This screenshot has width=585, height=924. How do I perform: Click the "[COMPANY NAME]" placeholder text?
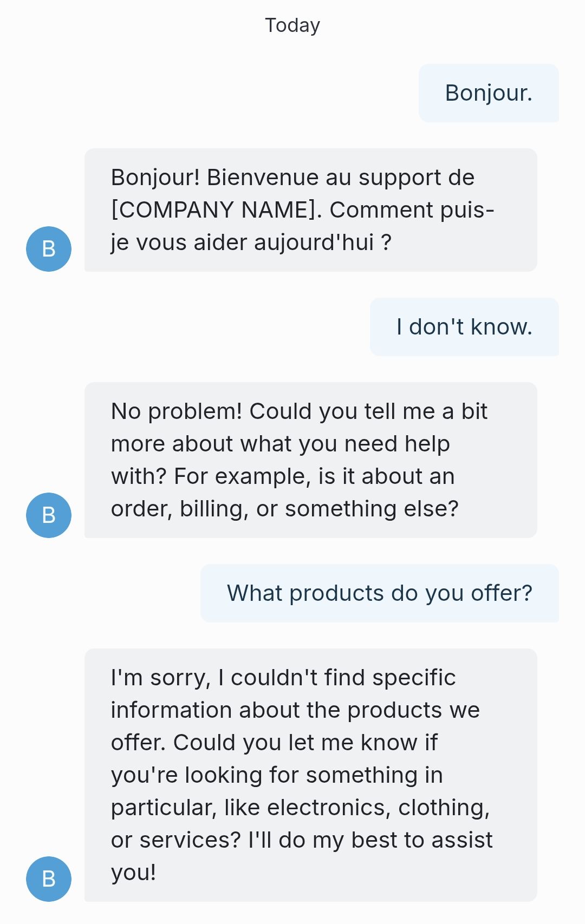click(217, 210)
